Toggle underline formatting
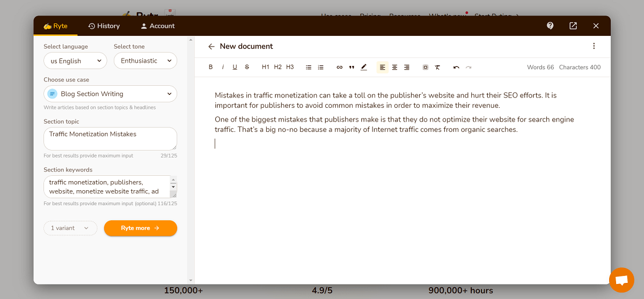 coord(235,67)
